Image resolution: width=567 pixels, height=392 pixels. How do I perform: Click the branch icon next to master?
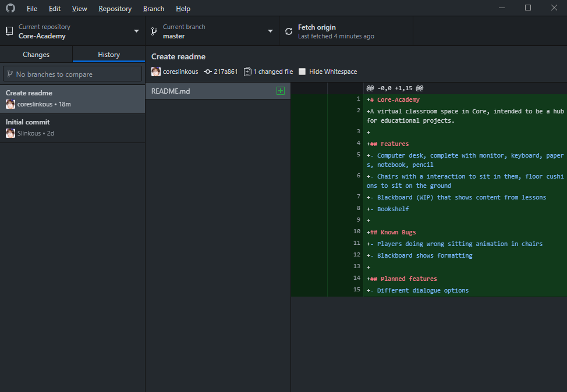(x=154, y=32)
